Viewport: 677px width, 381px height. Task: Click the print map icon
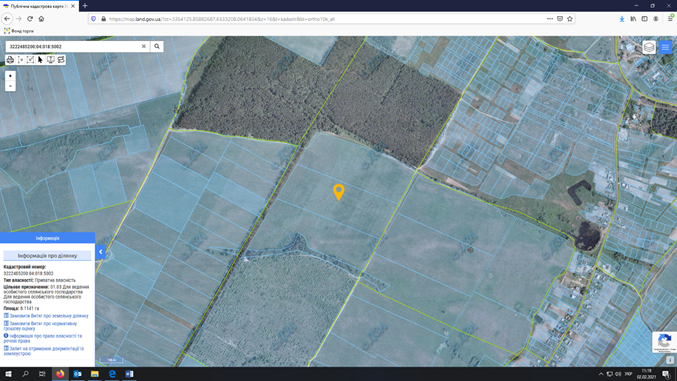pyautogui.click(x=10, y=60)
